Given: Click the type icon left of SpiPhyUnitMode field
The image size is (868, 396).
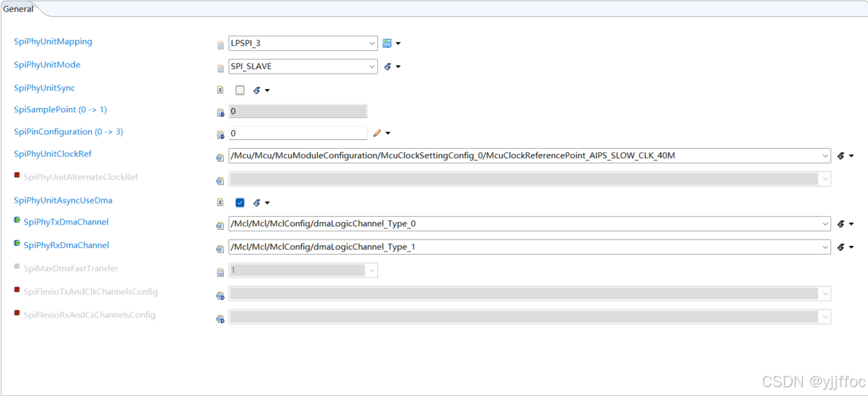Looking at the screenshot, I should (220, 68).
